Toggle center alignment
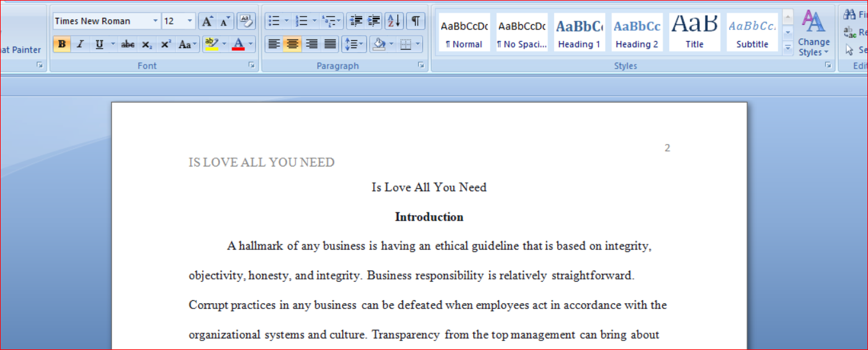The width and height of the screenshot is (868, 350). point(292,44)
